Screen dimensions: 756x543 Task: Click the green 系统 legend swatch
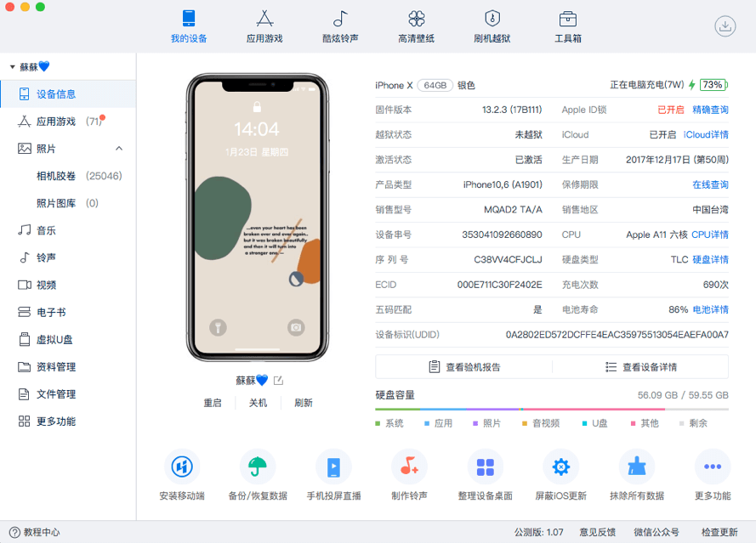tap(378, 423)
